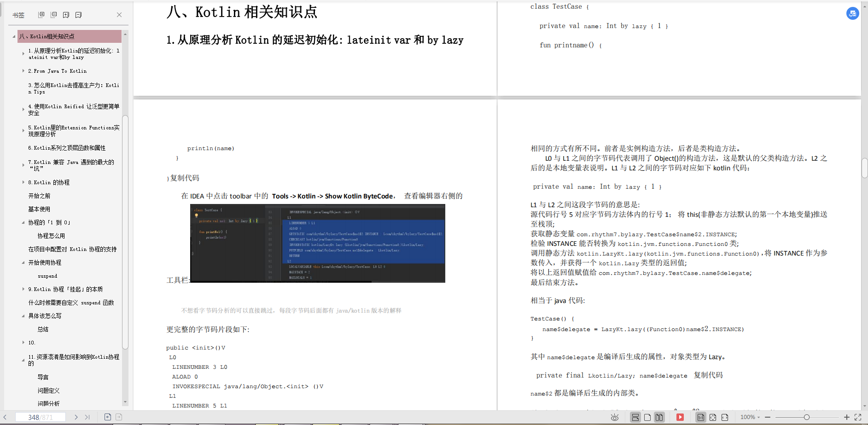The image size is (868, 425).
Task: Open the blue translate bubble at top right
Action: 852,13
